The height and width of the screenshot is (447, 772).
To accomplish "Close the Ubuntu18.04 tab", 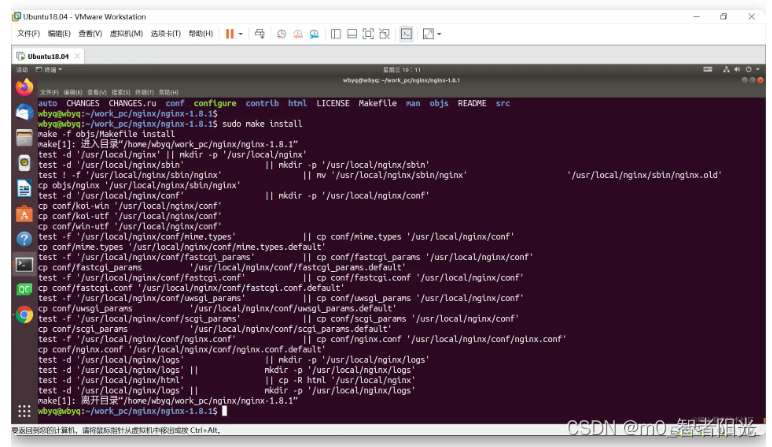I will (77, 56).
